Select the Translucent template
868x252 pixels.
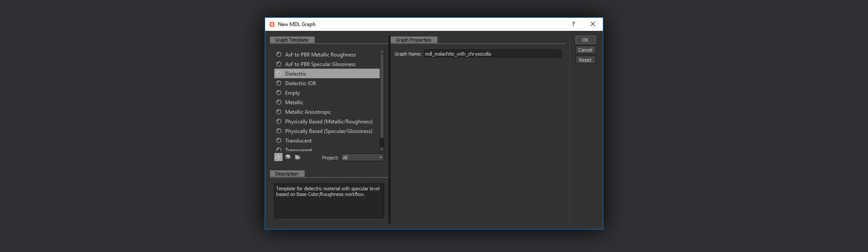coord(327,141)
